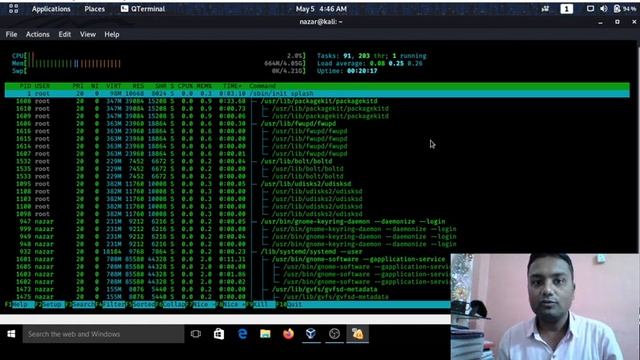Viewport: 640px width, 360px height.
Task: Click the Load average values text
Action: pyautogui.click(x=396, y=63)
